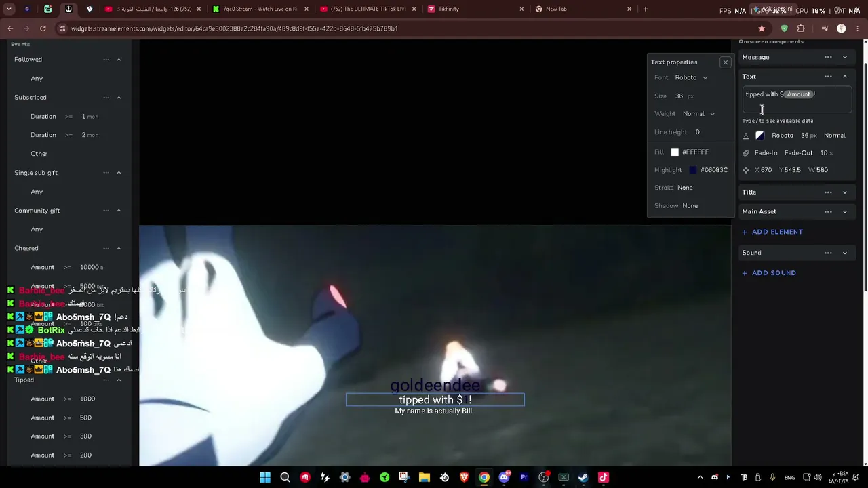Collapse the Community gift group
Image resolution: width=868 pixels, height=488 pixels.
(119, 211)
